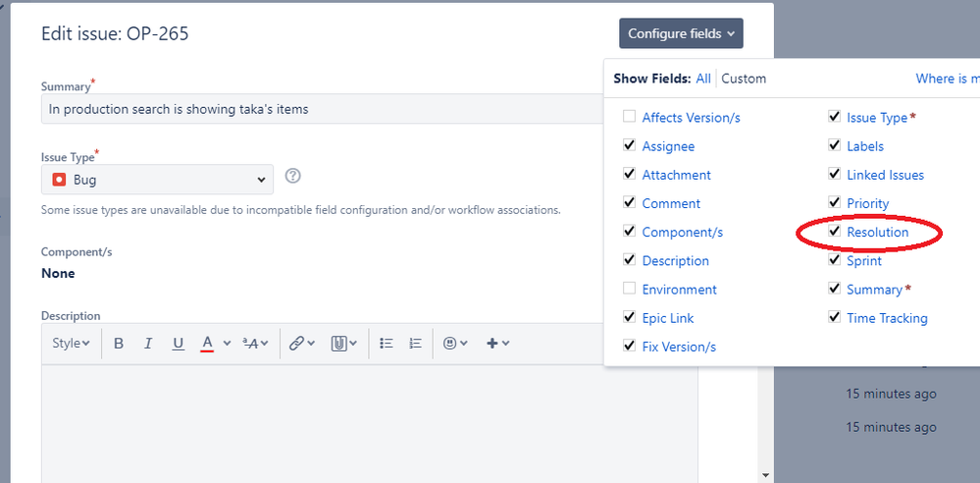This screenshot has width=980, height=483.
Task: Insert a numbered list
Action: click(416, 343)
